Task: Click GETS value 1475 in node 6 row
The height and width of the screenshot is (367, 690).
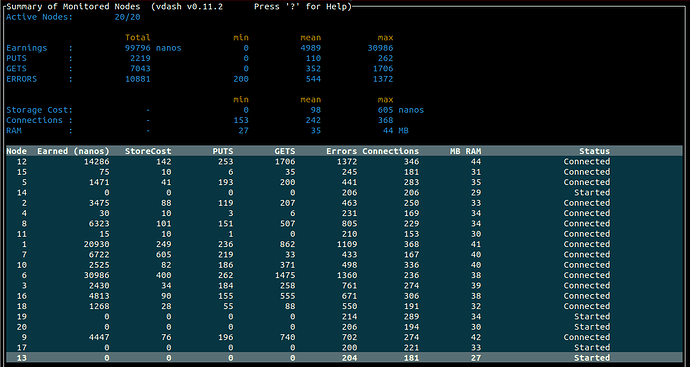Action: tap(285, 275)
